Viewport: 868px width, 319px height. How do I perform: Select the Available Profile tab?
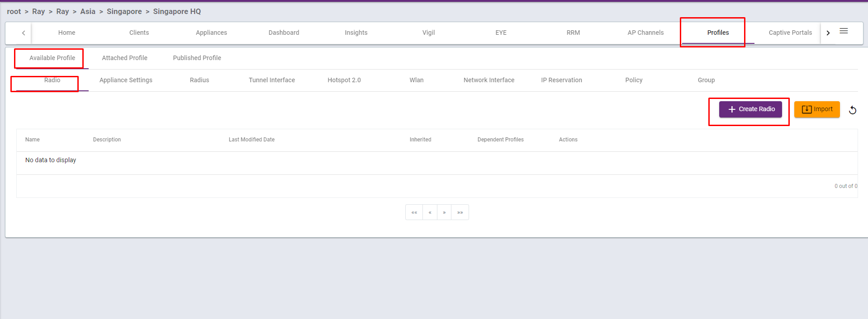pyautogui.click(x=52, y=58)
